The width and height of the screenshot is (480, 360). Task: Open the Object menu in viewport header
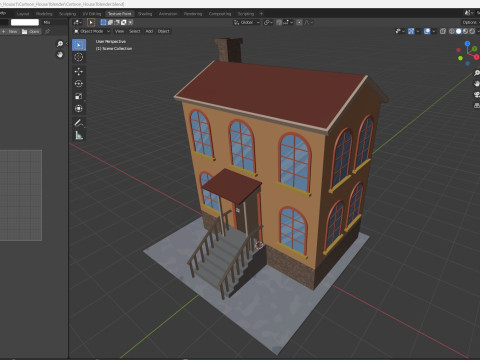pyautogui.click(x=164, y=31)
